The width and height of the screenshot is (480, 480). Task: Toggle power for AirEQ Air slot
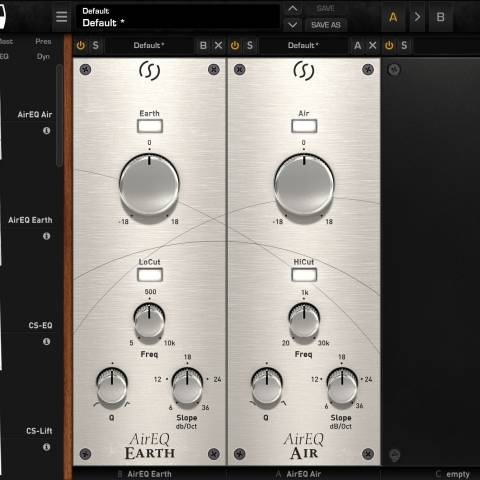coord(235,45)
